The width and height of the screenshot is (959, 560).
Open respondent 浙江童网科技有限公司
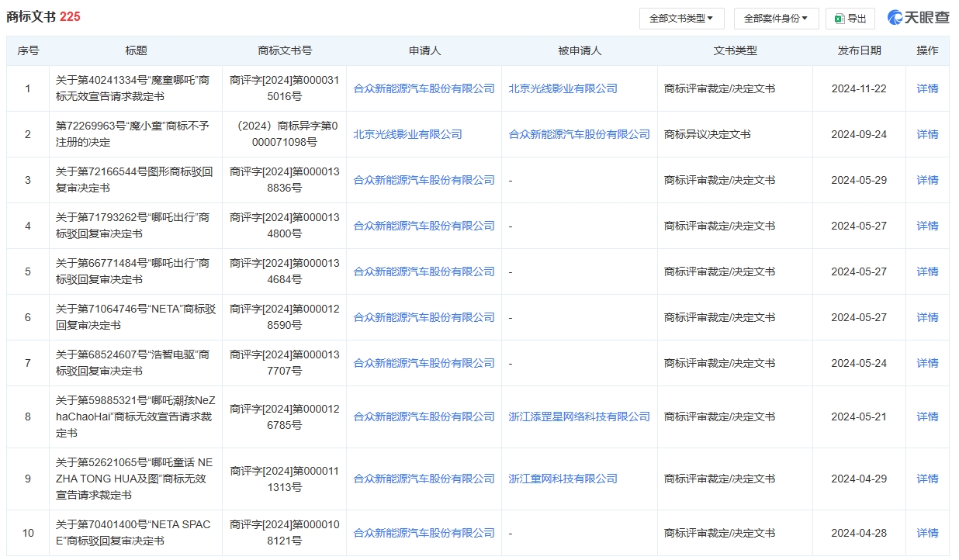563,479
